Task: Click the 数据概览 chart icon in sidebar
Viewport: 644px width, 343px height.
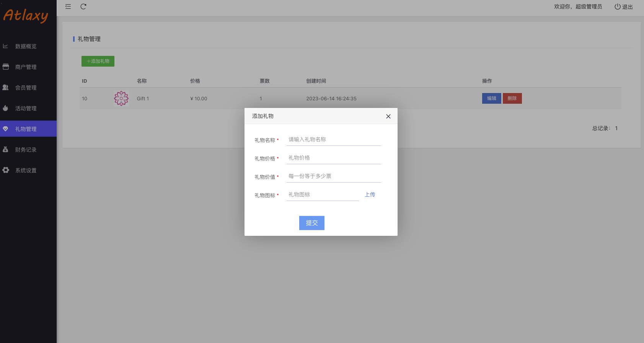Action: click(6, 46)
